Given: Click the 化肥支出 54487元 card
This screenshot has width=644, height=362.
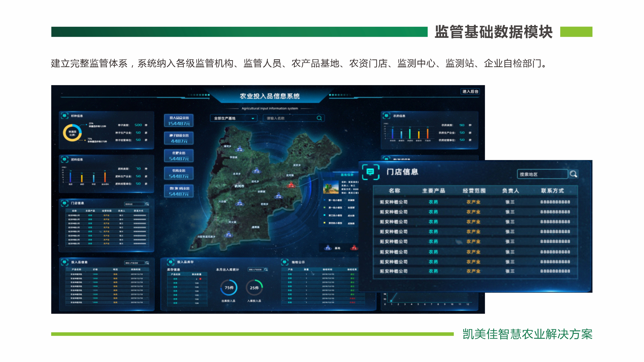Looking at the screenshot, I should click(179, 156).
